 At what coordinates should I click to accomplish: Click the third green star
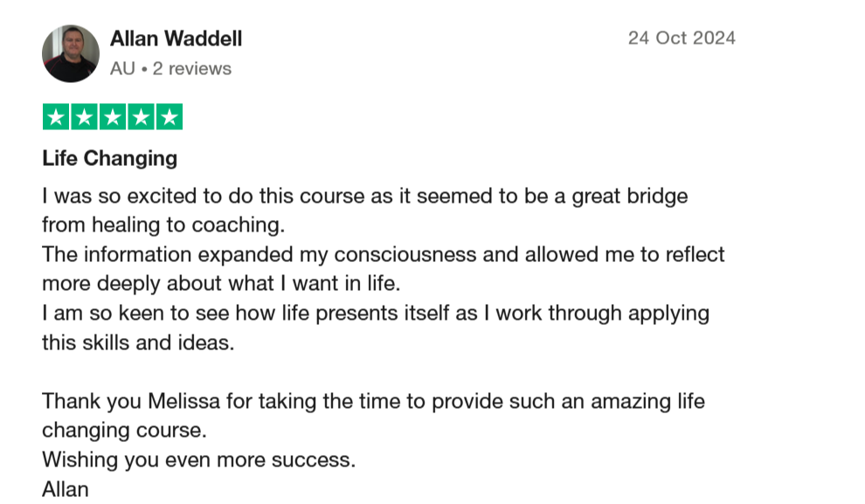coord(113,117)
